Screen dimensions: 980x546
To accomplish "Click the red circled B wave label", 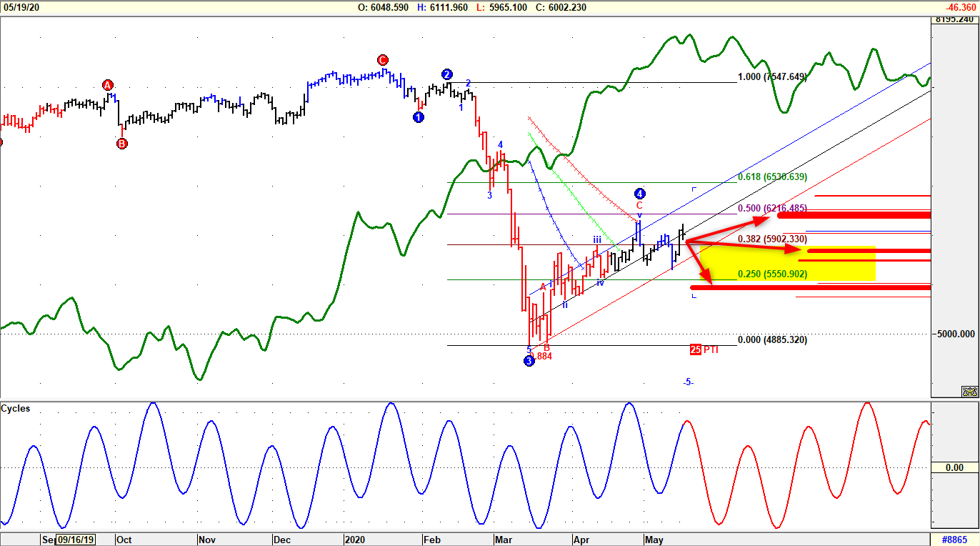I will pos(121,142).
